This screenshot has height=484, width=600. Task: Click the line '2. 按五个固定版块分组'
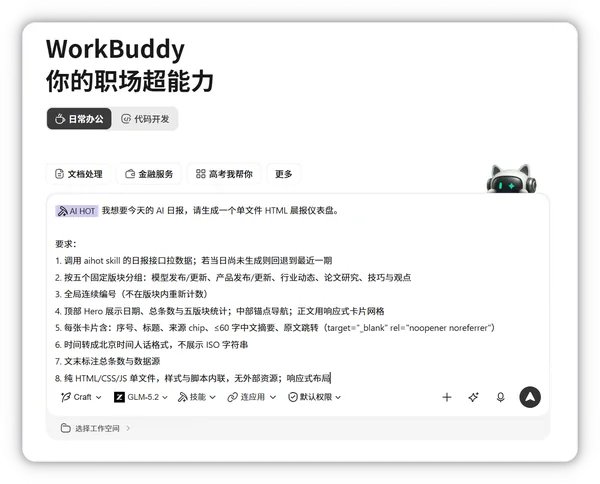pyautogui.click(x=233, y=277)
